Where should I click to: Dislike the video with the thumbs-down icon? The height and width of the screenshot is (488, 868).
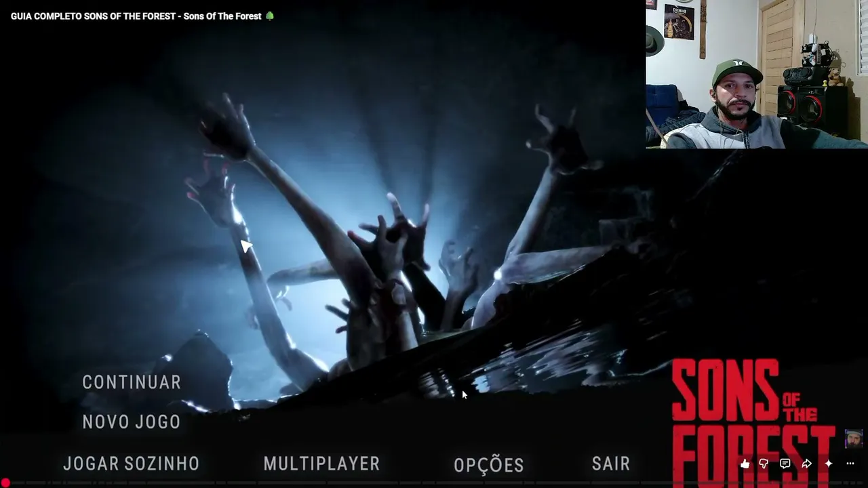tap(764, 464)
